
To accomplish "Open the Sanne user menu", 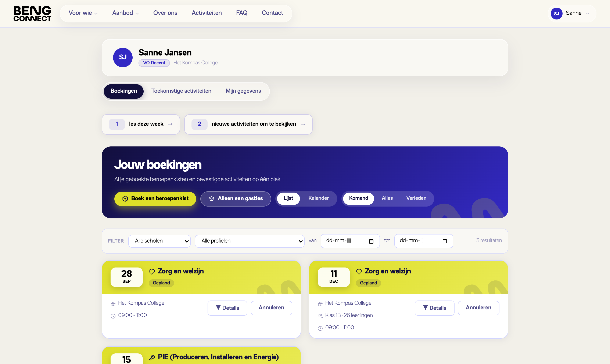I will click(x=572, y=14).
